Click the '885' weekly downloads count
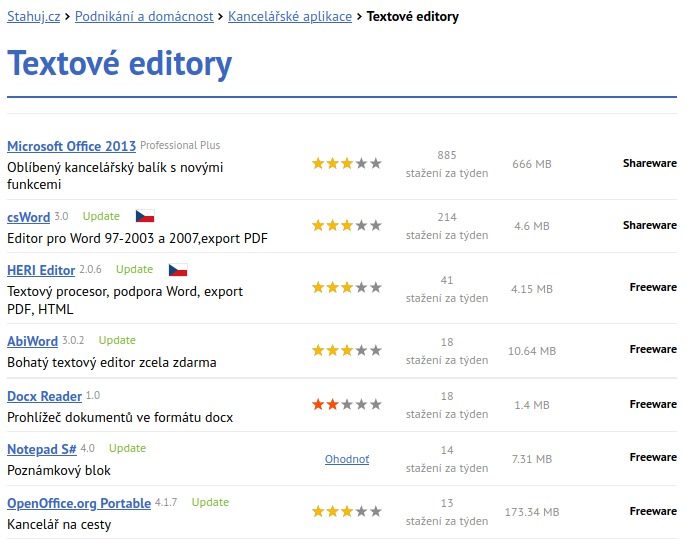Viewport: 687px width, 540px height. 447,155
